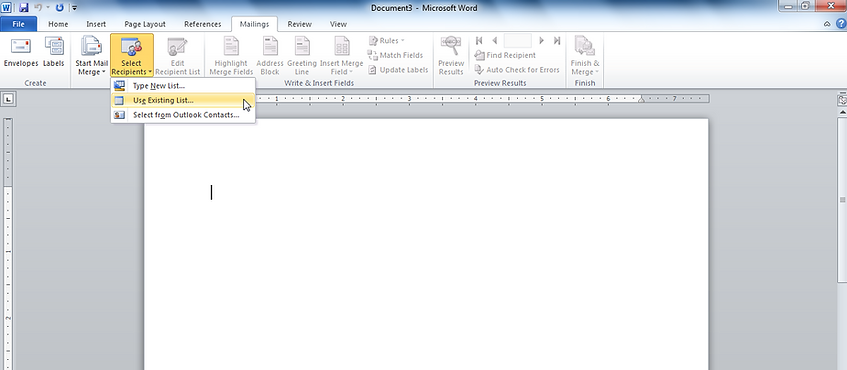Open the Rules dropdown
The image size is (847, 370).
pos(387,41)
